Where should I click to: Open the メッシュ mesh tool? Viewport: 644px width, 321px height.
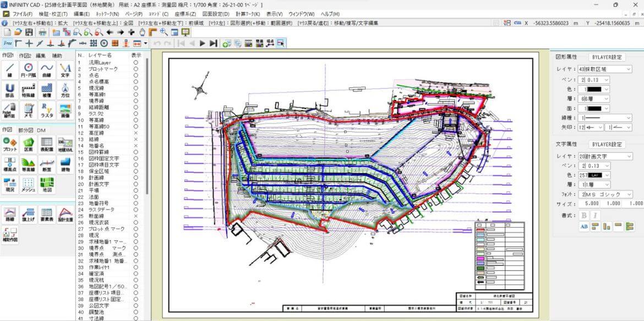click(x=28, y=185)
